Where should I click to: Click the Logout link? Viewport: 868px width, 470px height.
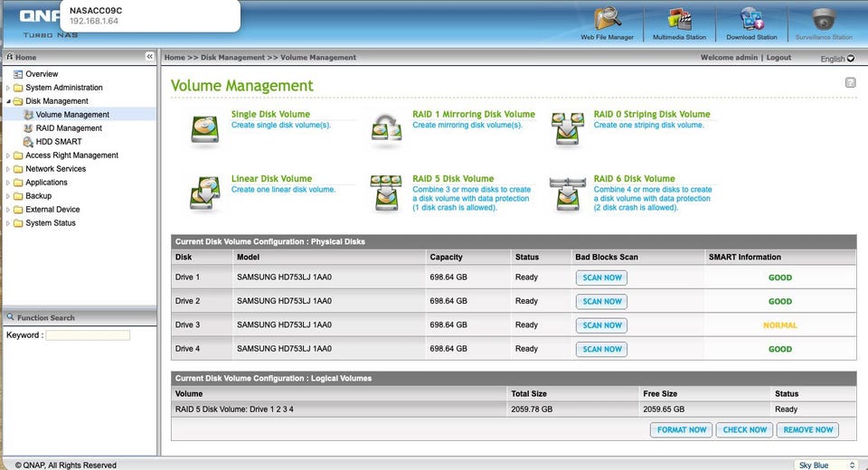pos(778,58)
